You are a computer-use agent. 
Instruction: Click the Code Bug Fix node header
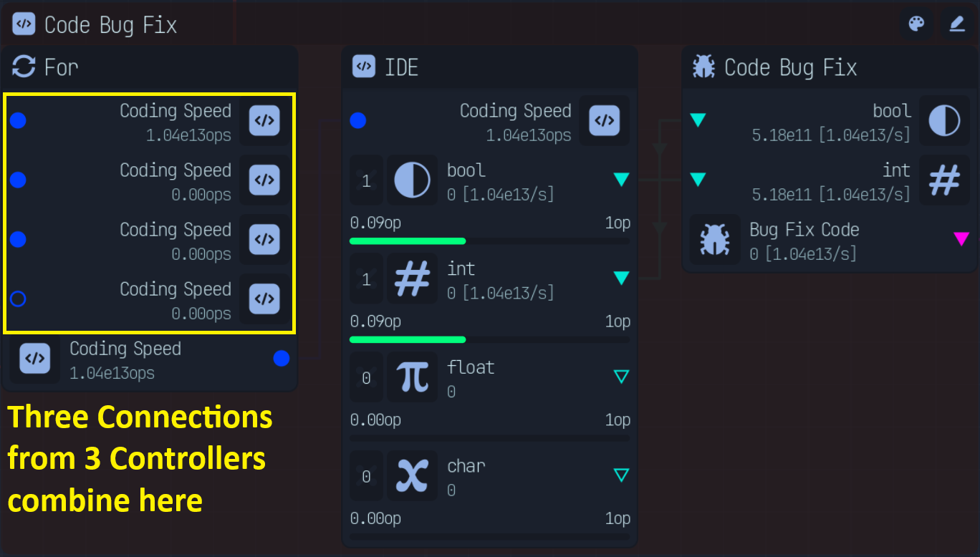(x=790, y=67)
